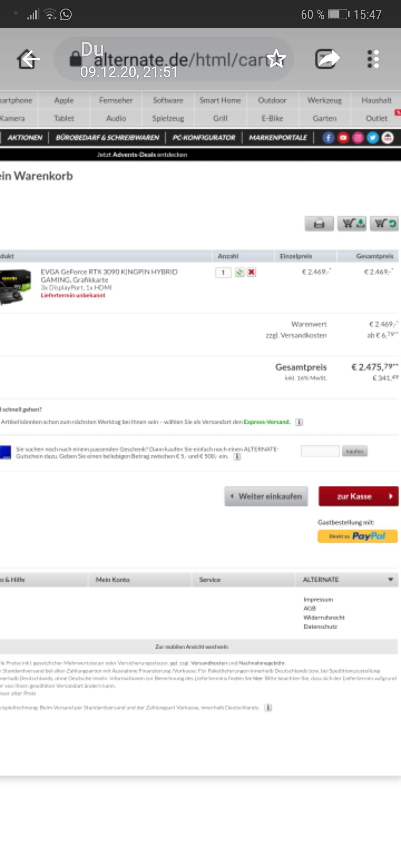Bookmark page with star icon
Screen dimensions: 401x868
(x=276, y=59)
